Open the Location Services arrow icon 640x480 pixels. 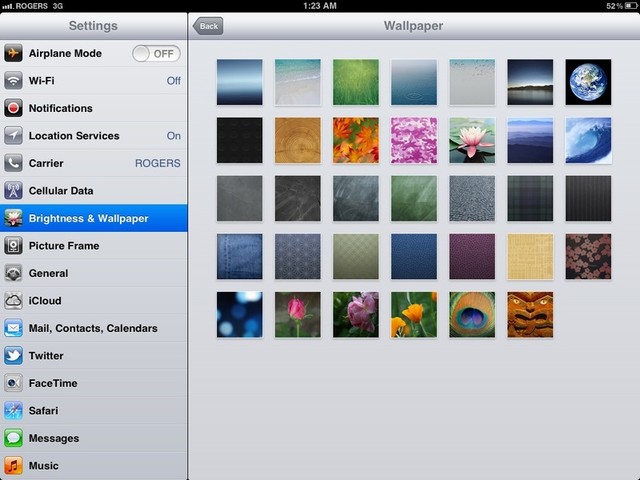coord(13,136)
